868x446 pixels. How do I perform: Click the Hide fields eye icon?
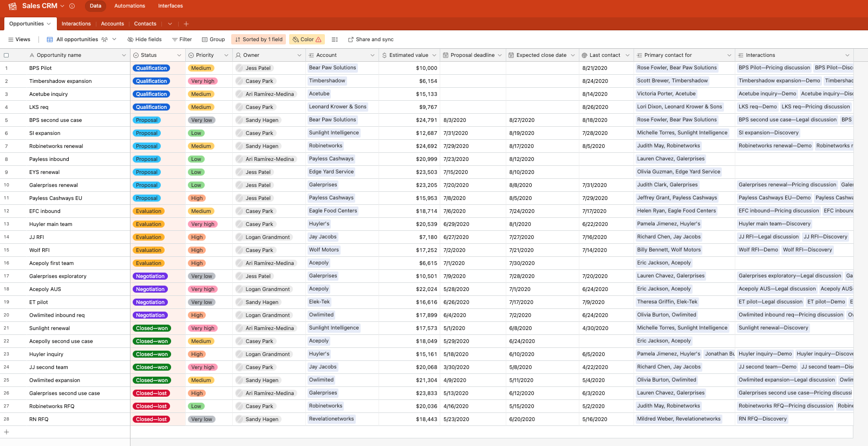[x=130, y=40]
